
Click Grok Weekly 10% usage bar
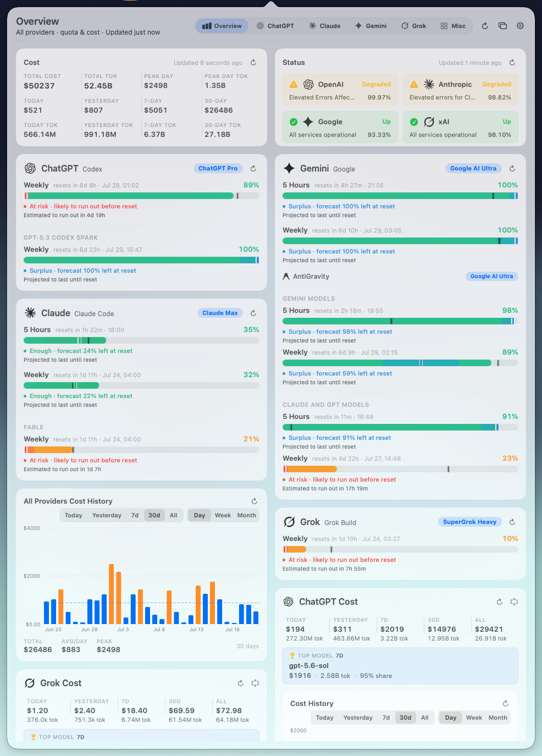point(400,549)
